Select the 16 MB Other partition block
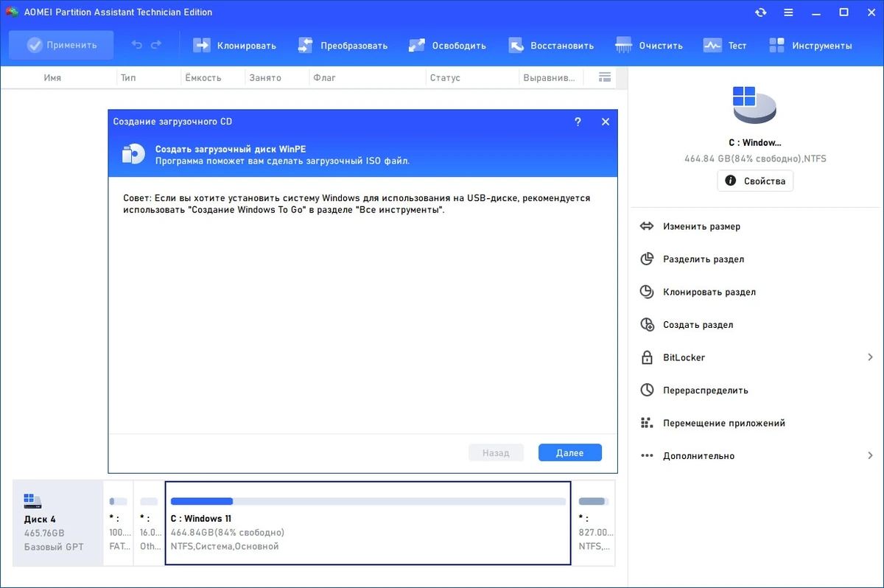This screenshot has height=588, width=884. (x=149, y=523)
